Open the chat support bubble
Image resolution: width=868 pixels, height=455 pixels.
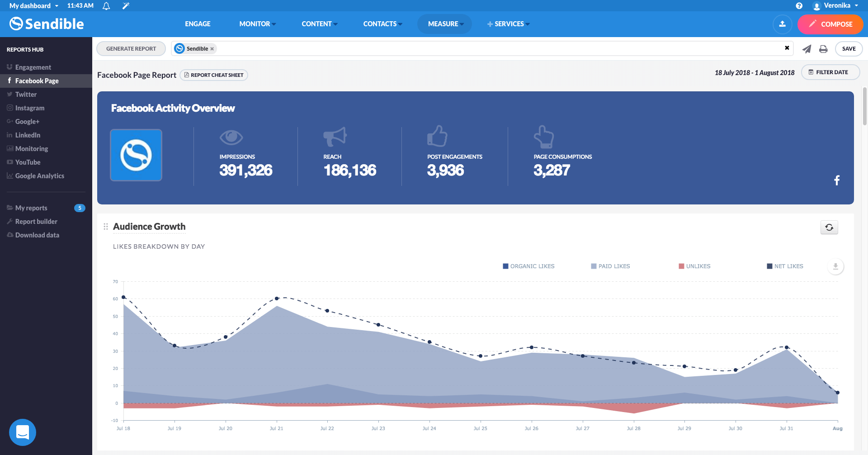[x=23, y=432]
